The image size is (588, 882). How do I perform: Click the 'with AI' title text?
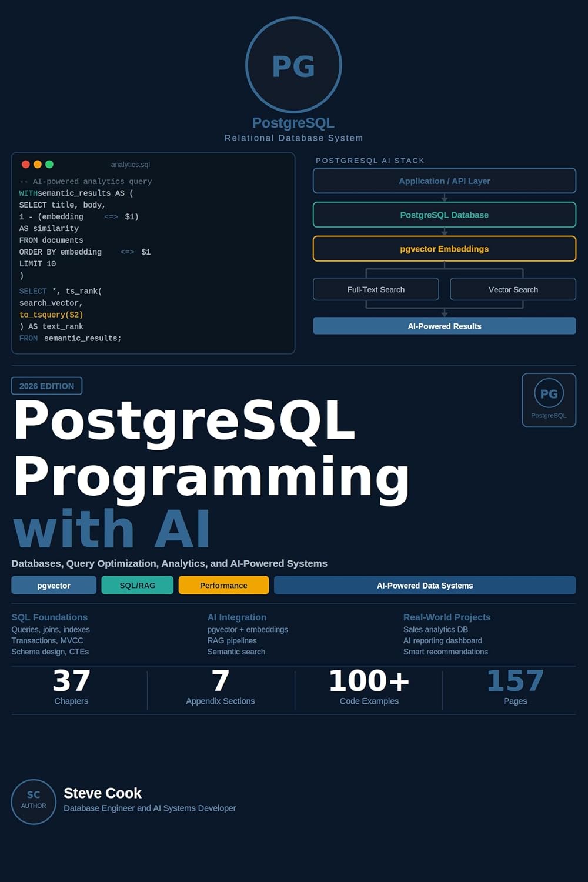tap(112, 529)
